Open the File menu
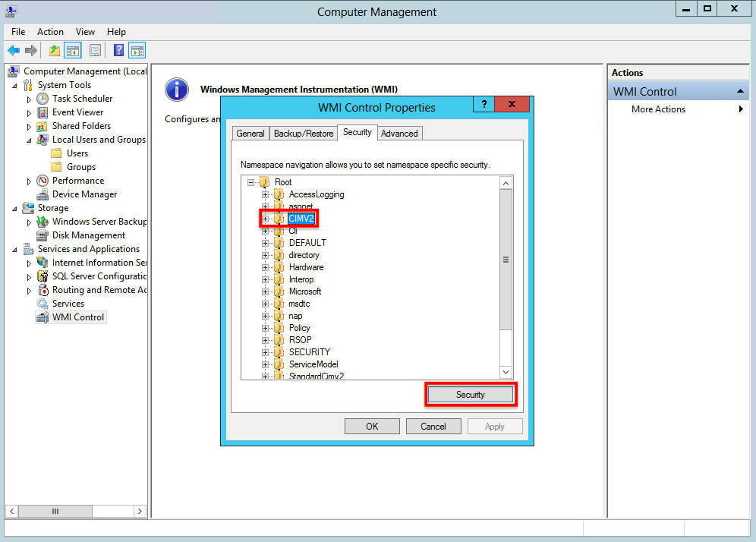The width and height of the screenshot is (756, 542). click(x=18, y=32)
